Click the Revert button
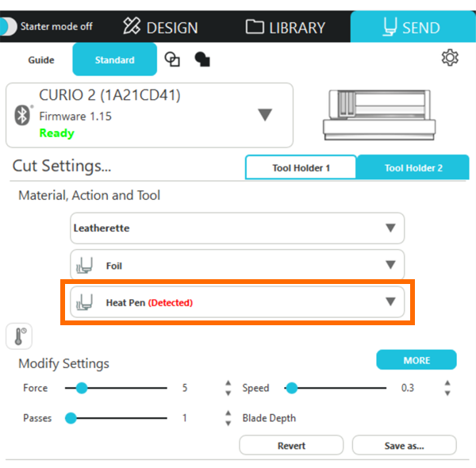The width and height of the screenshot is (476, 468). pos(291,445)
